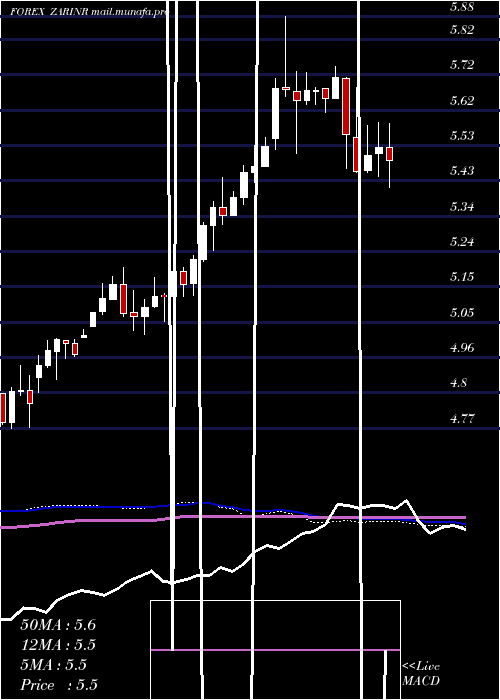The width and height of the screenshot is (500, 700).
Task: Click the 5.88 price axis label
Action: point(461,7)
